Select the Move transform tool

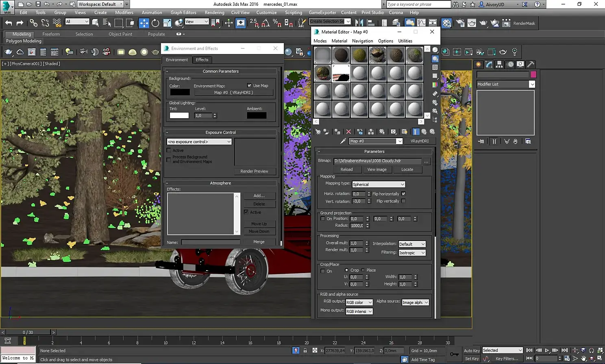[x=144, y=23]
